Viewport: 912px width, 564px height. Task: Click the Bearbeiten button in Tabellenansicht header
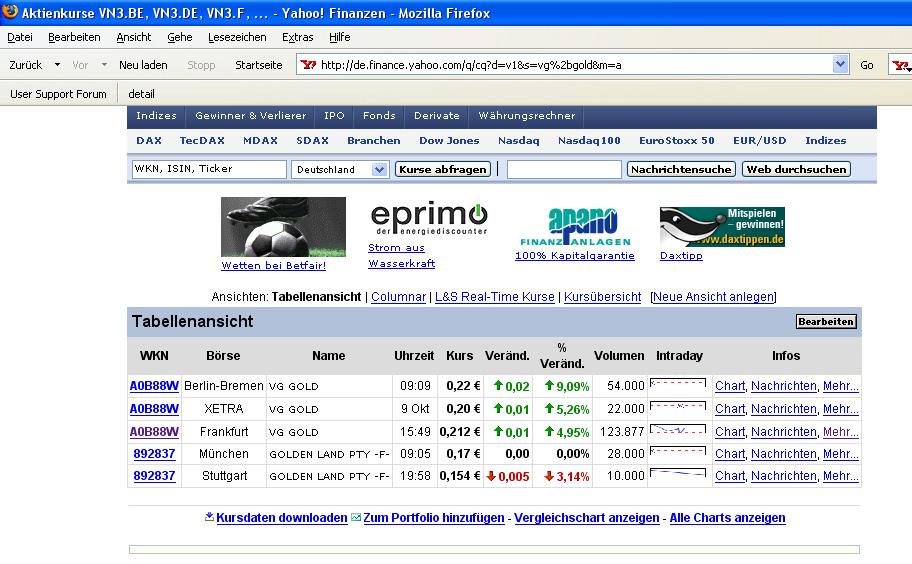pos(826,322)
